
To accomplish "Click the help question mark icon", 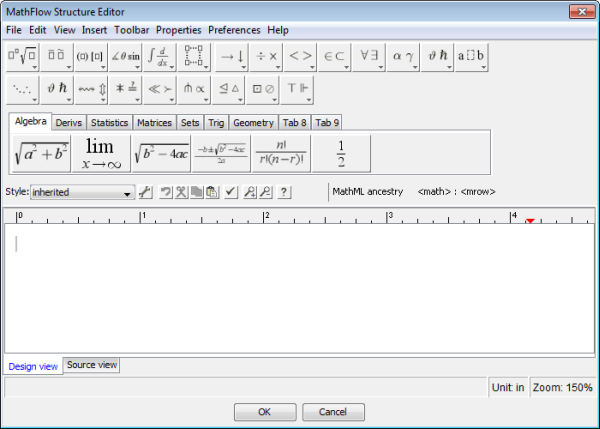I will point(284,192).
